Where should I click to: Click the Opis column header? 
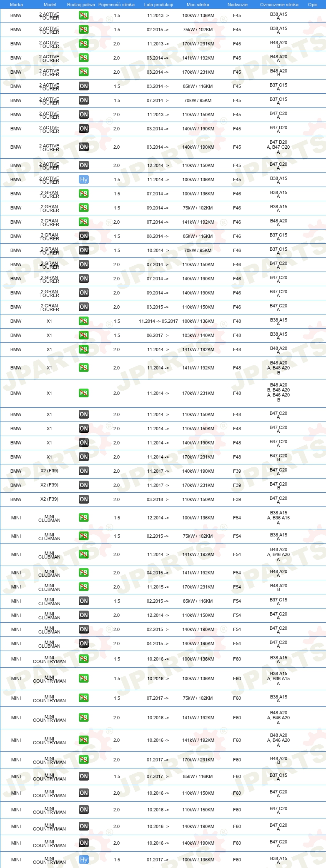click(313, 5)
